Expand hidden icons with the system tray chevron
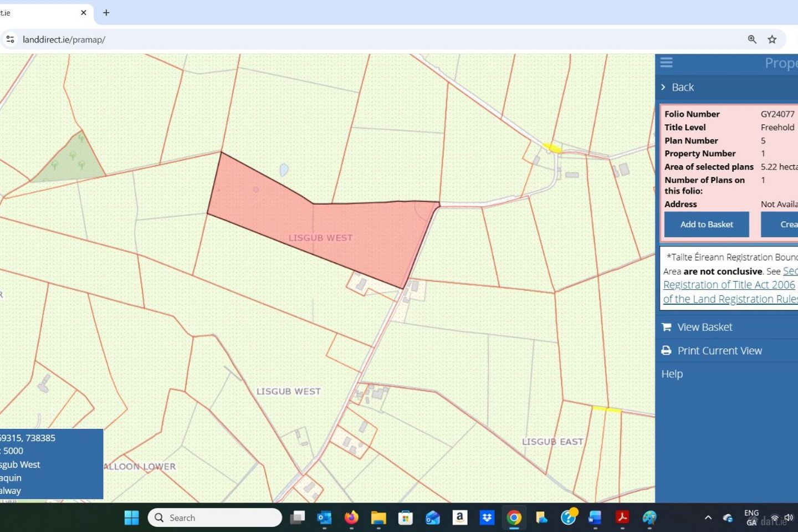Image resolution: width=798 pixels, height=532 pixels. coord(708,518)
